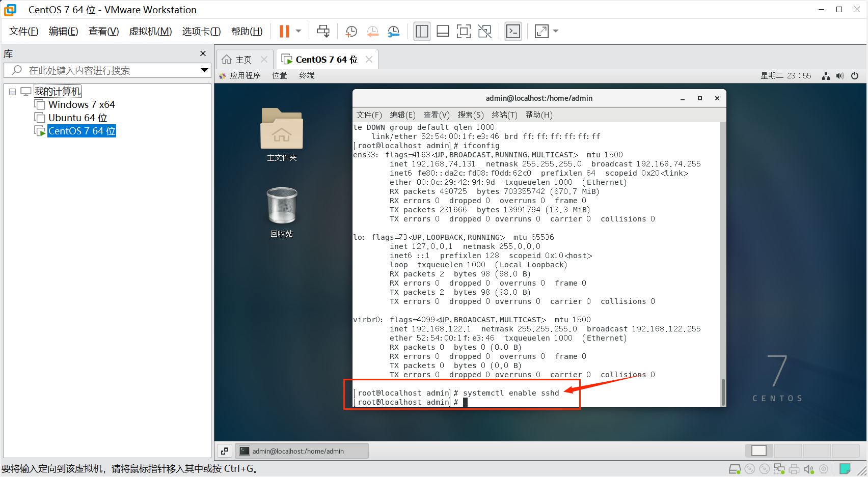The height and width of the screenshot is (477, 868).
Task: Click the teal message log note icon
Action: [x=845, y=469]
